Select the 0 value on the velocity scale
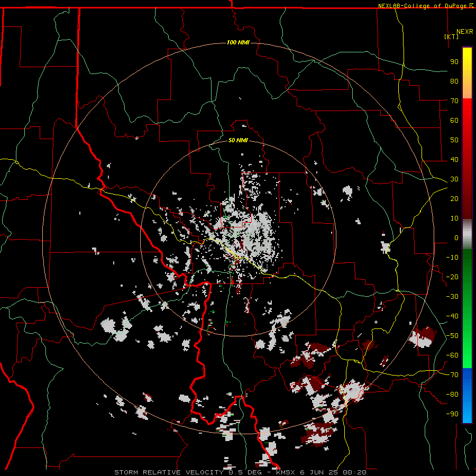Screen dimensions: 476x476 456,237
